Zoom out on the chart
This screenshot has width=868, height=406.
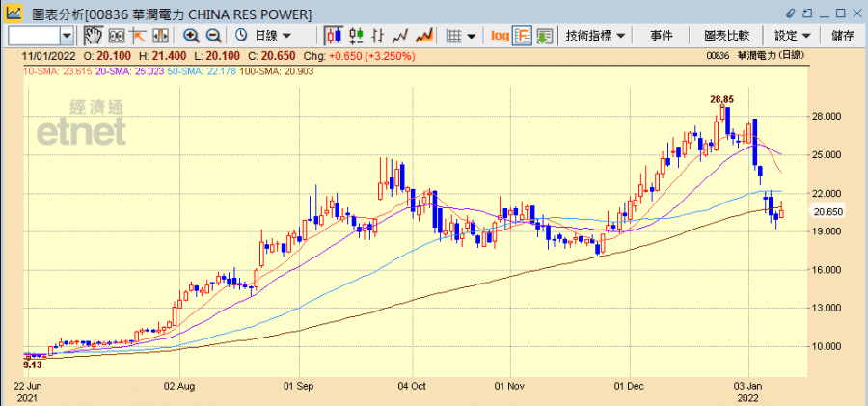pyautogui.click(x=213, y=36)
